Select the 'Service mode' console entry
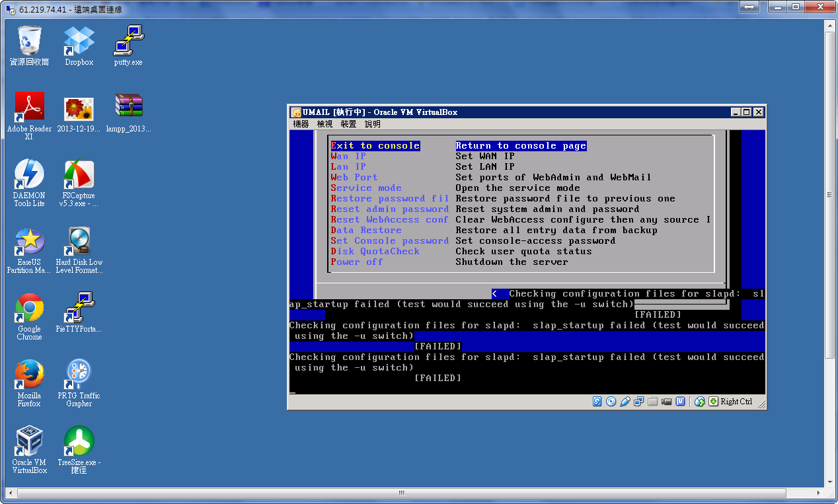Screen dimensions: 838x504 point(366,188)
